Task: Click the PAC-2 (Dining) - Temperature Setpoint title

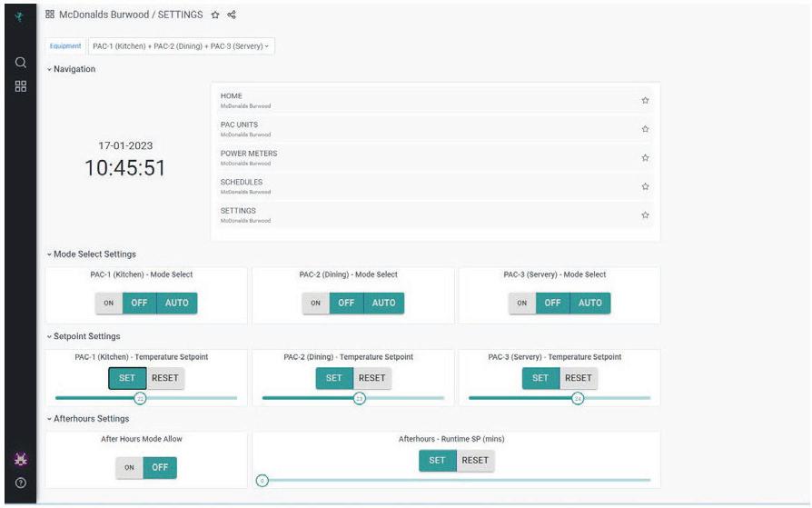Action: (x=349, y=357)
